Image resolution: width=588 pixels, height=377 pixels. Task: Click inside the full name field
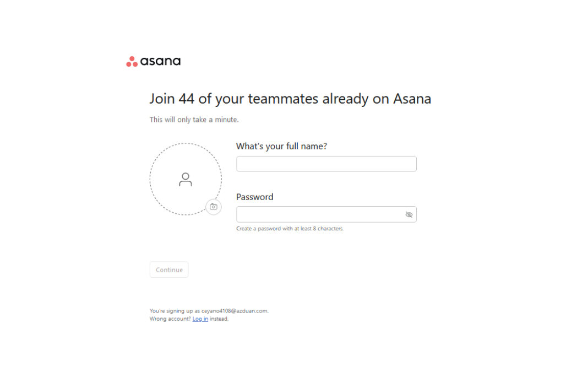(x=326, y=164)
